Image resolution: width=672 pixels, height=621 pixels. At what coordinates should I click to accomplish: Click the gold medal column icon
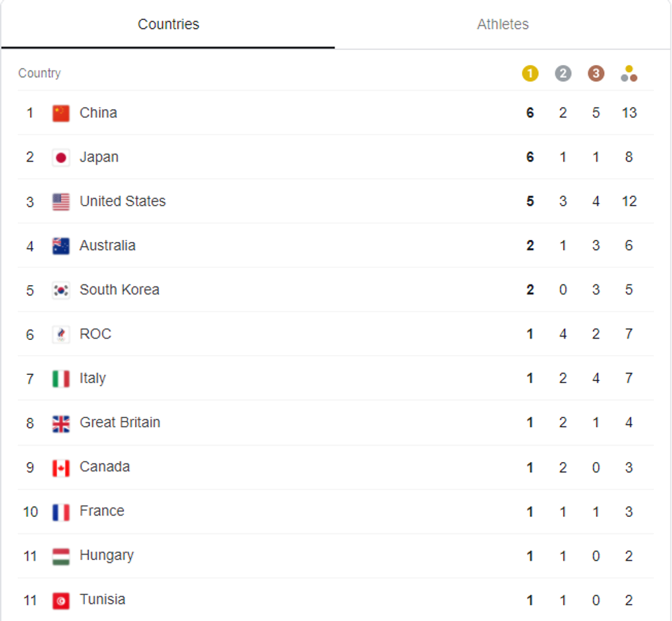click(530, 74)
